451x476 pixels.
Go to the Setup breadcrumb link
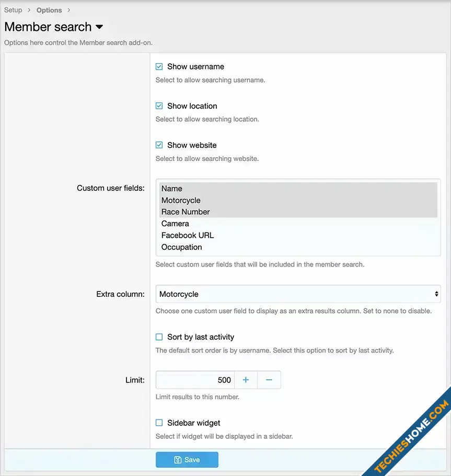(x=13, y=10)
